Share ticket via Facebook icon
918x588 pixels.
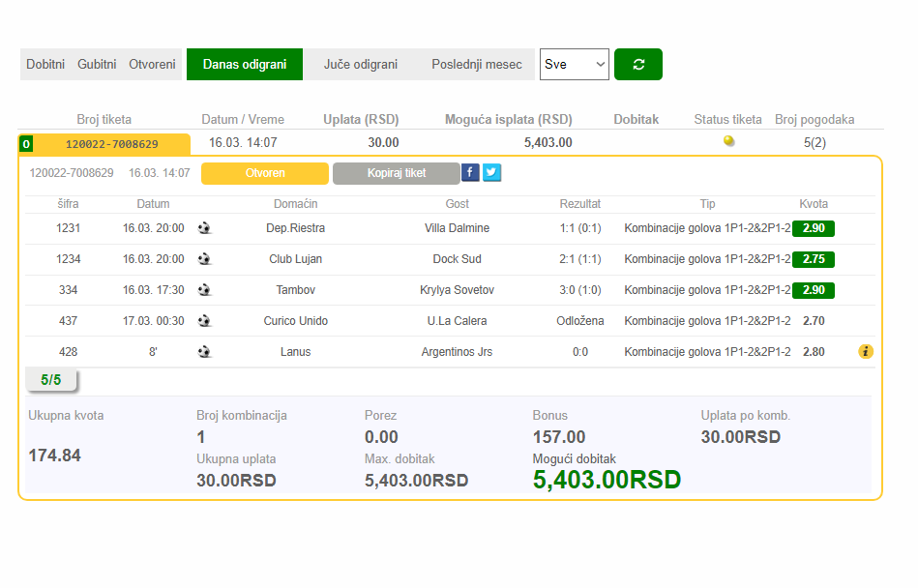click(470, 173)
